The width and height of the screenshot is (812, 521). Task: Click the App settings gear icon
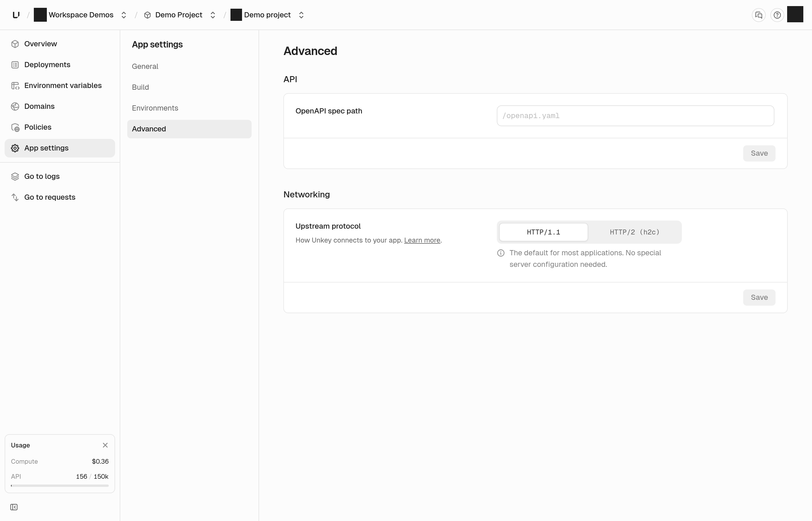pos(15,148)
